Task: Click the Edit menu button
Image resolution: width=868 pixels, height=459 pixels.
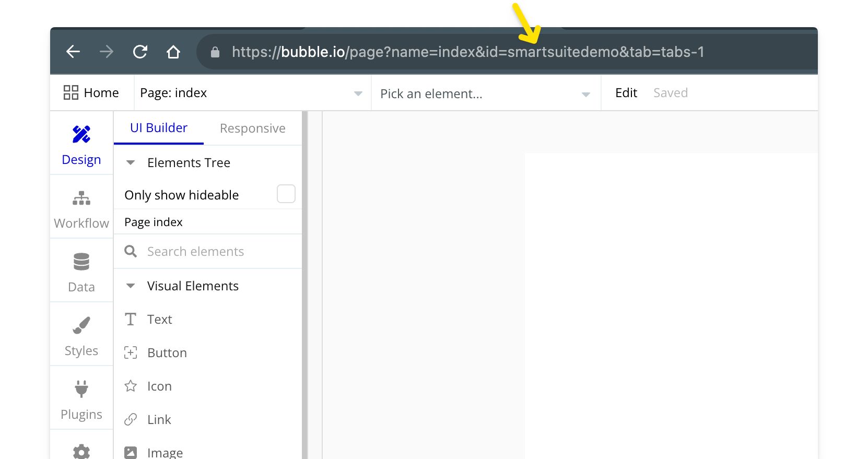Action: point(626,93)
